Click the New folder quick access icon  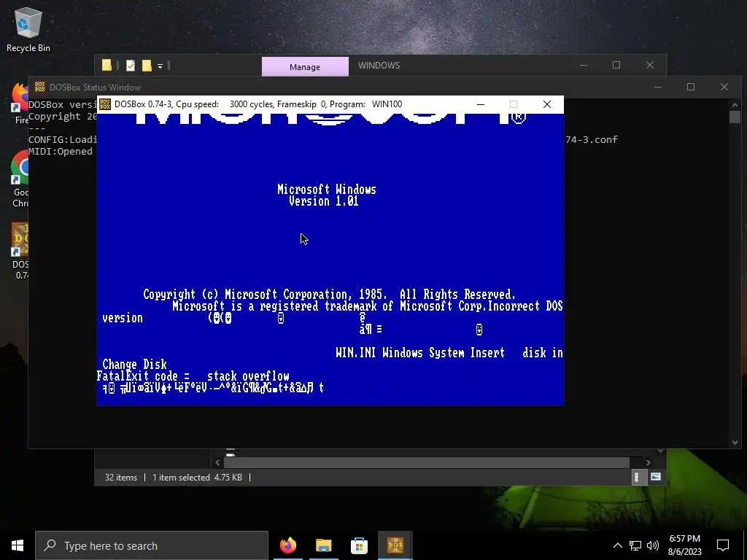point(146,65)
